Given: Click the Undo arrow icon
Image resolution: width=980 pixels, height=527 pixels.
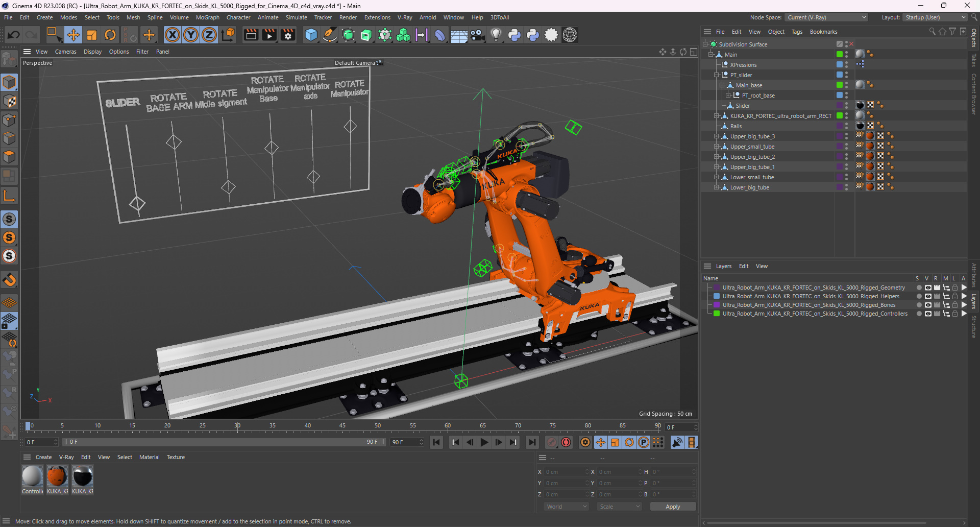Looking at the screenshot, I should pos(14,35).
